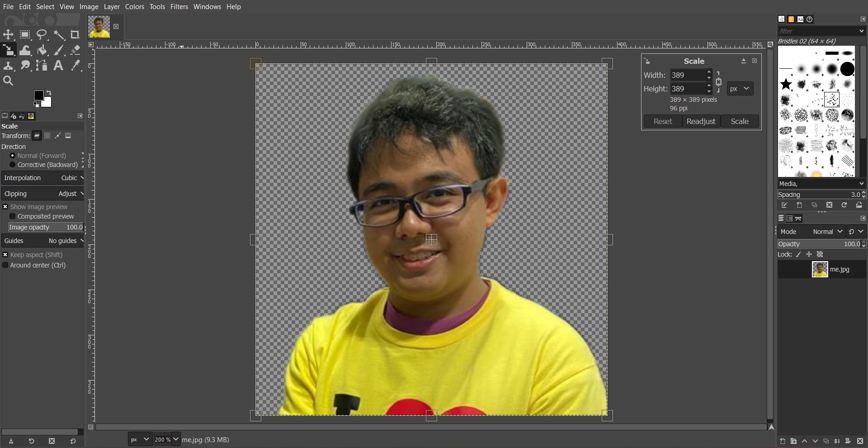Viewport: 868px width, 448px height.
Task: Open the Filters menu
Action: click(x=179, y=7)
